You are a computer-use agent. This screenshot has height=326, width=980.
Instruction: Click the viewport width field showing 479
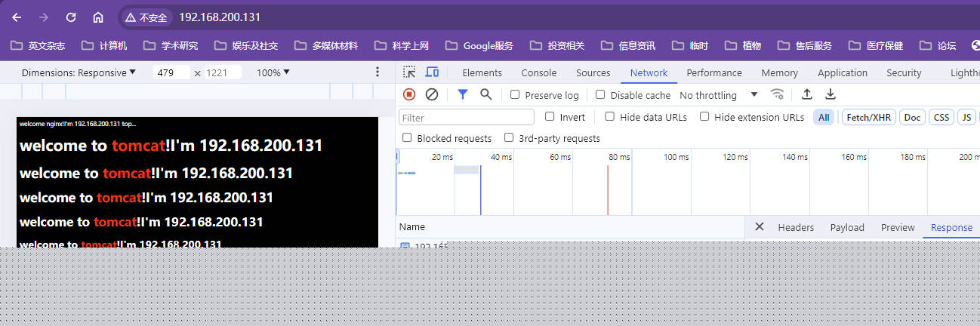(171, 72)
